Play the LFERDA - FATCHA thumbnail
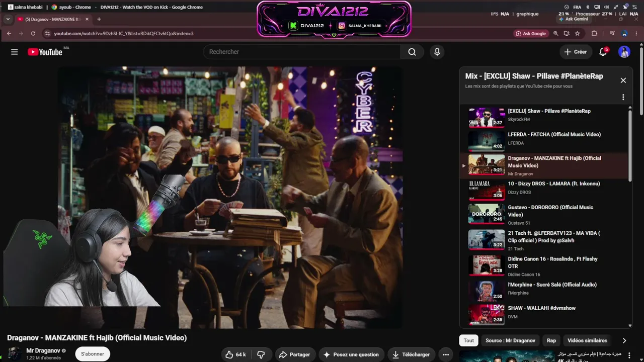The width and height of the screenshot is (644, 362). click(487, 141)
